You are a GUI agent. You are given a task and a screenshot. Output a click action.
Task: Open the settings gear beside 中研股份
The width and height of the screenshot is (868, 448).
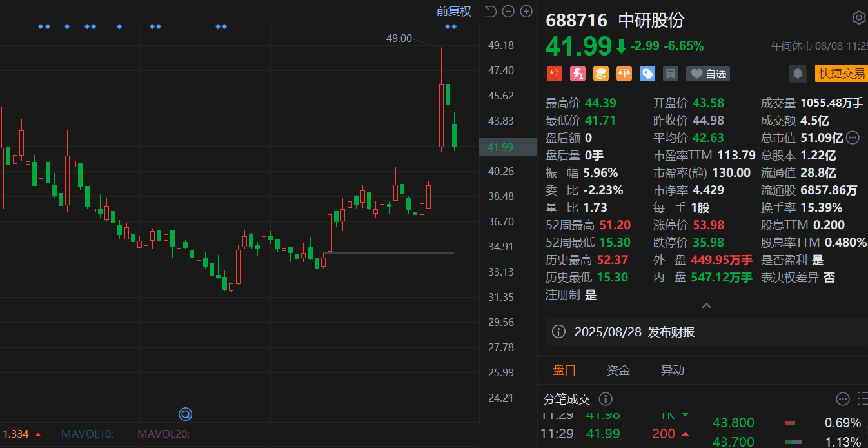click(858, 18)
